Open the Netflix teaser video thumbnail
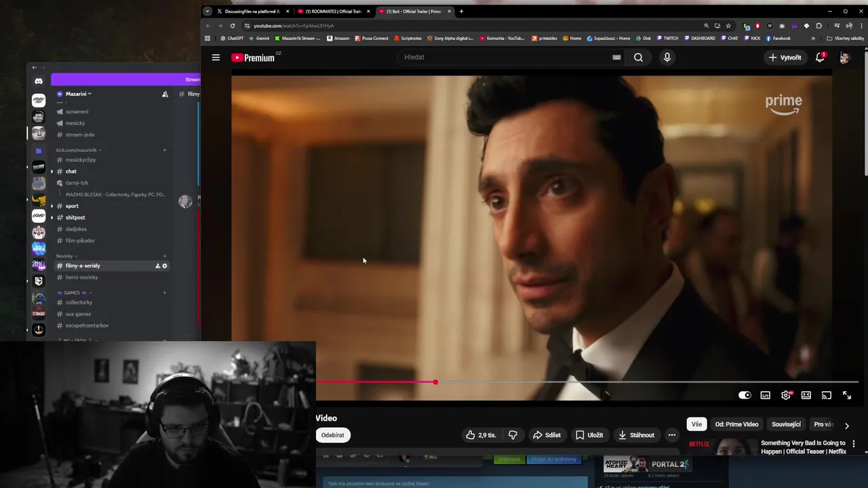 coord(722,447)
